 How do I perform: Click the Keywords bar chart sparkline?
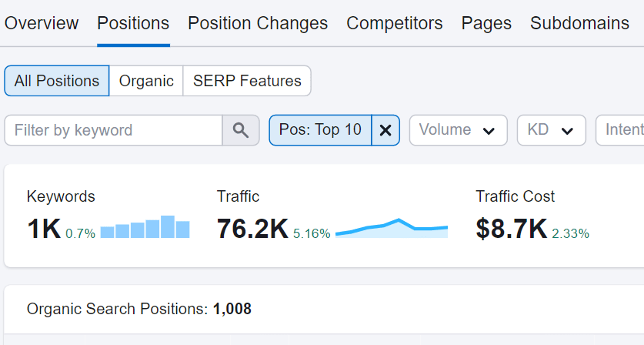tap(145, 227)
